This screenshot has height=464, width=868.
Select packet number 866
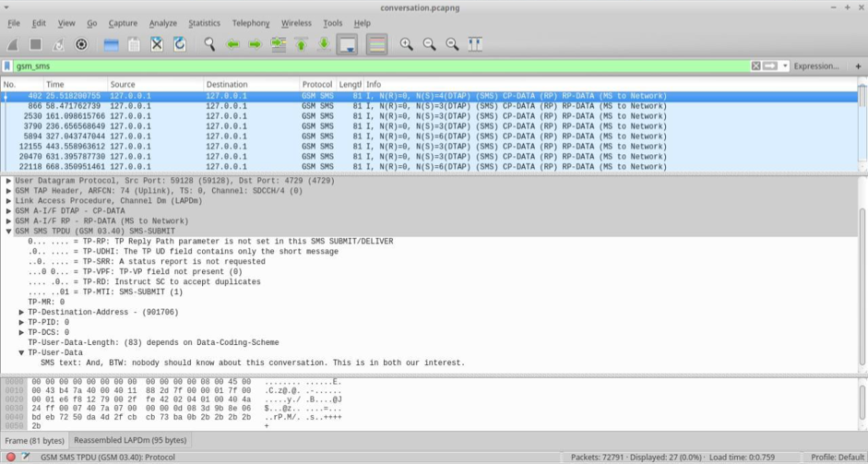click(x=429, y=106)
